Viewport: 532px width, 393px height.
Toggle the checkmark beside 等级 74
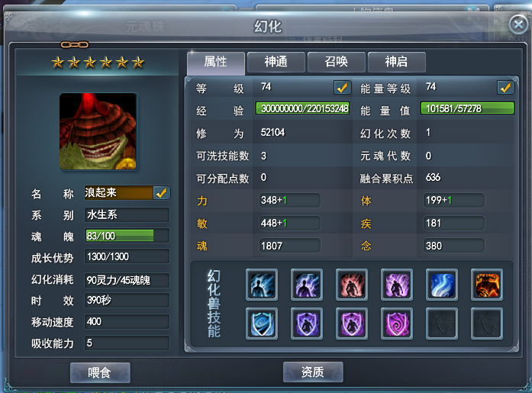coord(342,88)
